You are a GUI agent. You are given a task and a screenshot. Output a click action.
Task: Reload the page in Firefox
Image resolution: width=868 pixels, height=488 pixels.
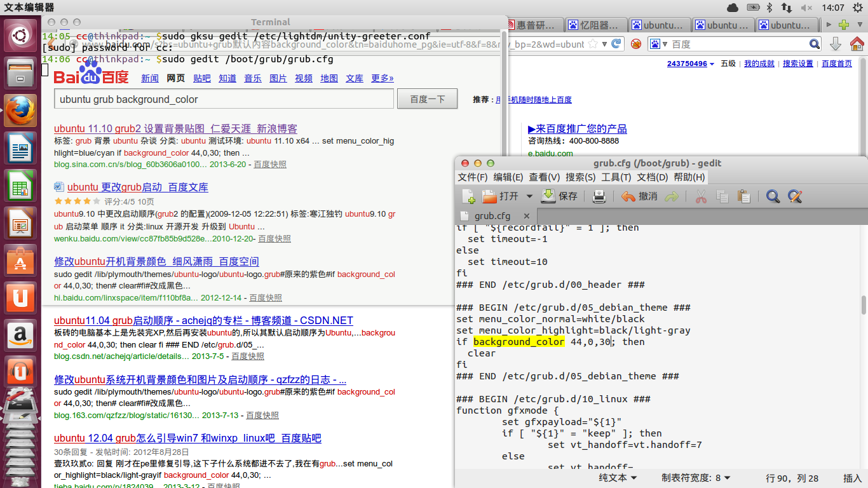coord(616,44)
